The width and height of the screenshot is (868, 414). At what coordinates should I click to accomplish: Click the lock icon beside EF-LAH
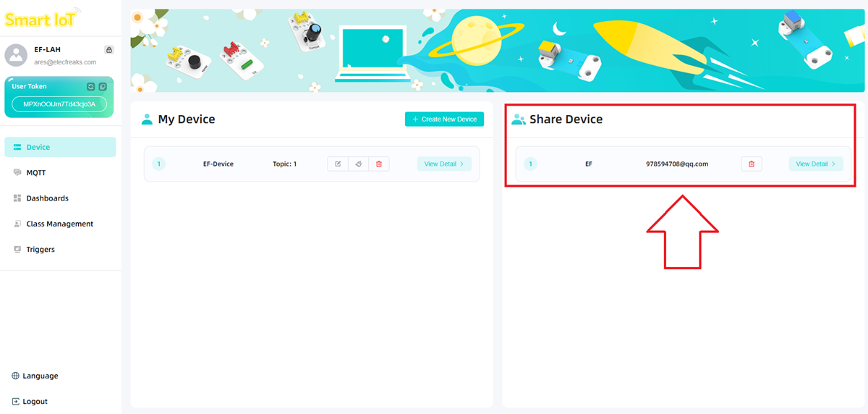109,50
